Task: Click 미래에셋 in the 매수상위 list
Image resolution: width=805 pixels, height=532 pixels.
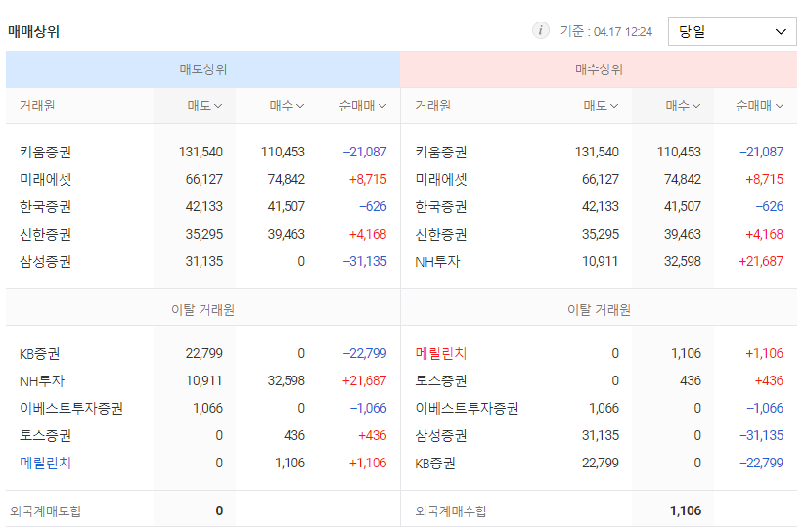Action: pos(441,179)
